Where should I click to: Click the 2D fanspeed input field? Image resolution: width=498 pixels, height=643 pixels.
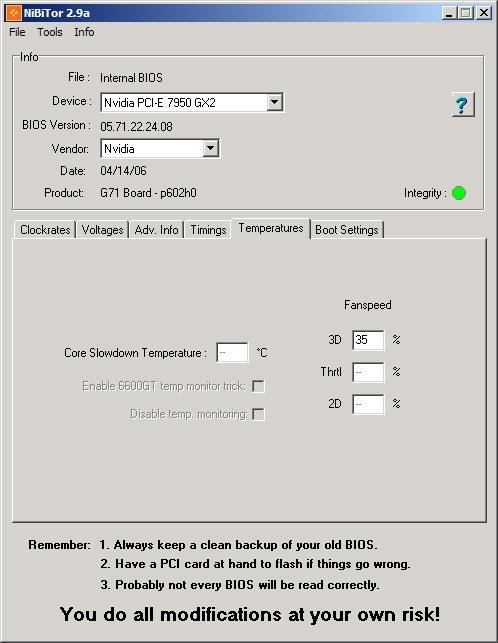(x=368, y=404)
